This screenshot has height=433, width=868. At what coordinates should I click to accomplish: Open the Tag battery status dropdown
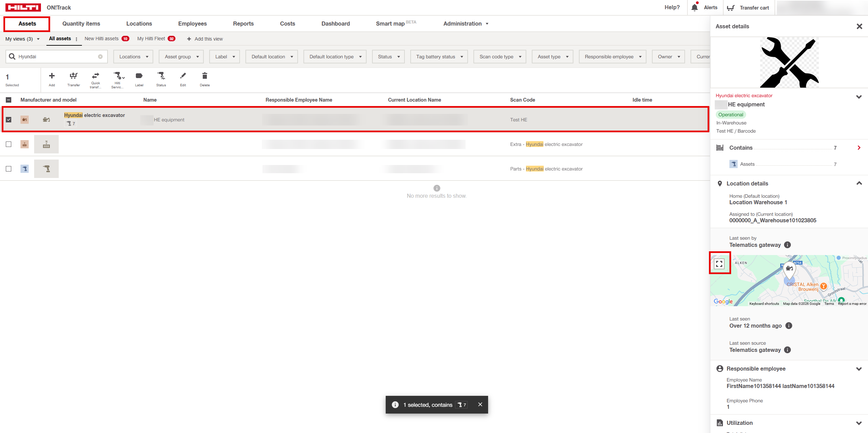click(x=439, y=57)
